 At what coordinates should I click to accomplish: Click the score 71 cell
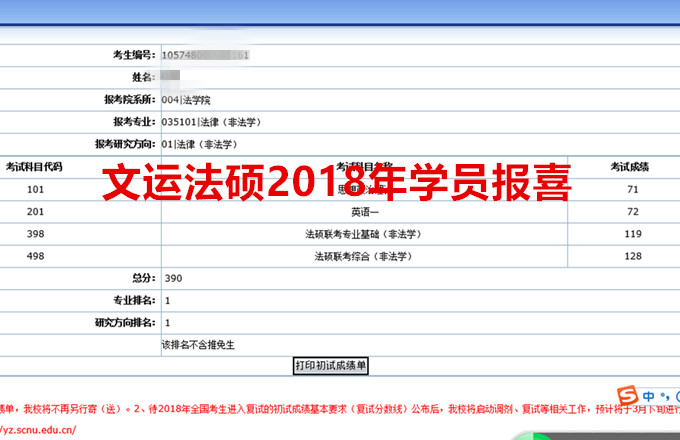click(633, 189)
